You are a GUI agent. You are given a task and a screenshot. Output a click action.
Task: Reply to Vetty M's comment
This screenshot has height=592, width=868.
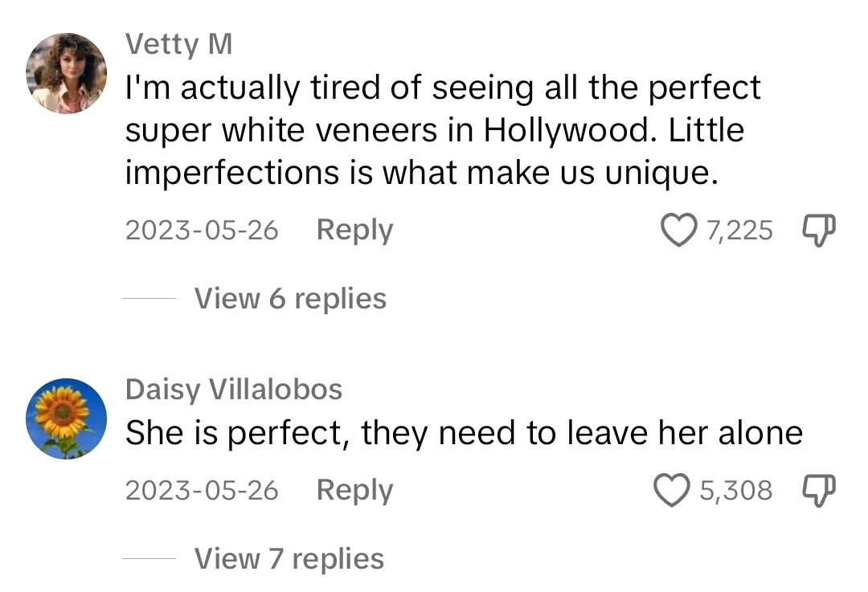click(354, 230)
